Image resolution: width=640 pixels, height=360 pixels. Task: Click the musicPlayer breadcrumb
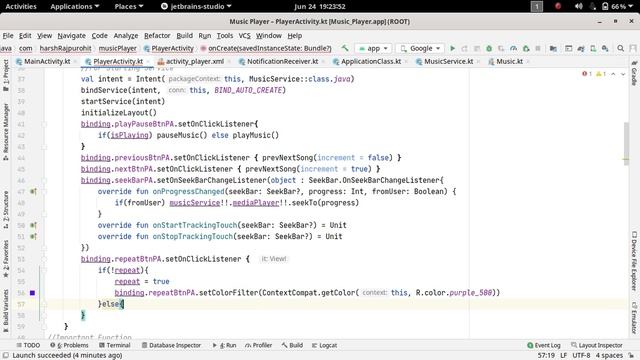(x=118, y=48)
